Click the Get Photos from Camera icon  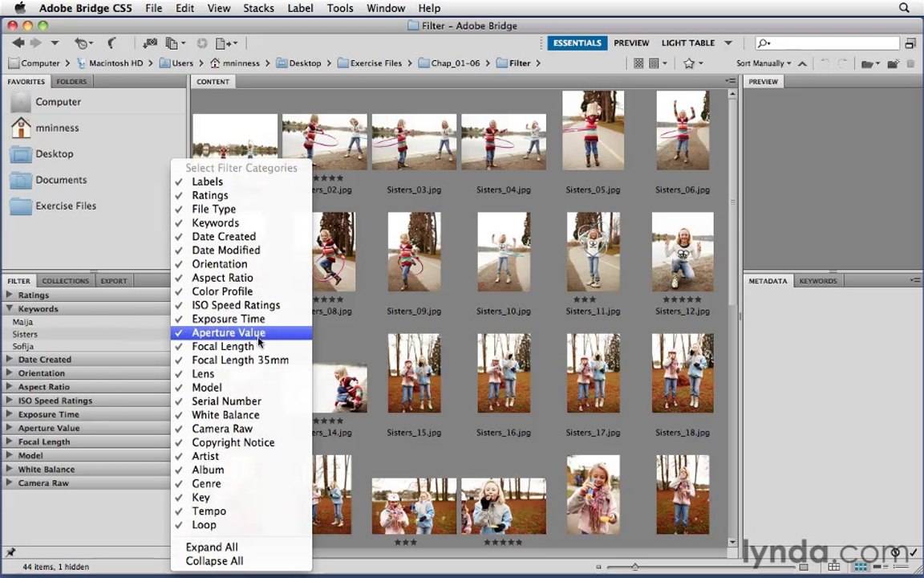click(150, 43)
